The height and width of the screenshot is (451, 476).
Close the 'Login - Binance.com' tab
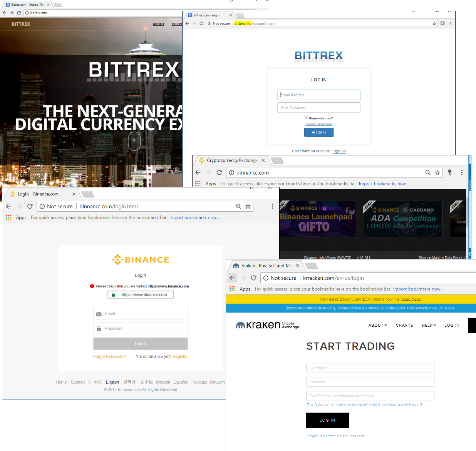(74, 194)
